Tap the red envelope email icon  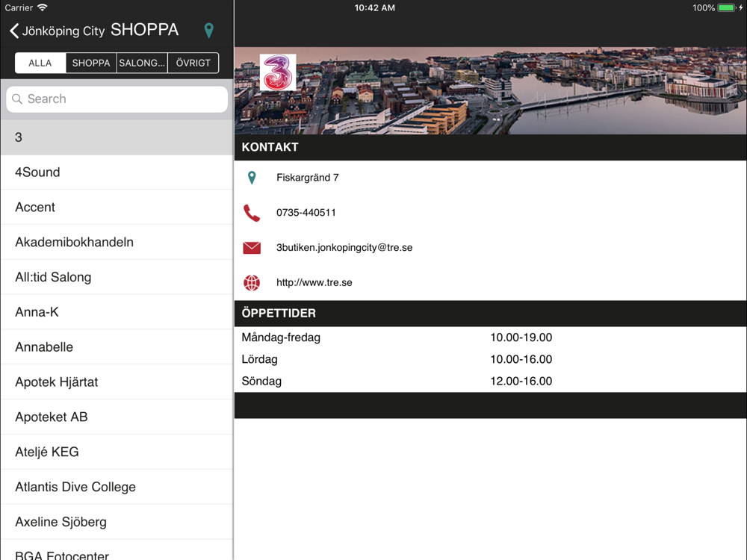(x=252, y=248)
